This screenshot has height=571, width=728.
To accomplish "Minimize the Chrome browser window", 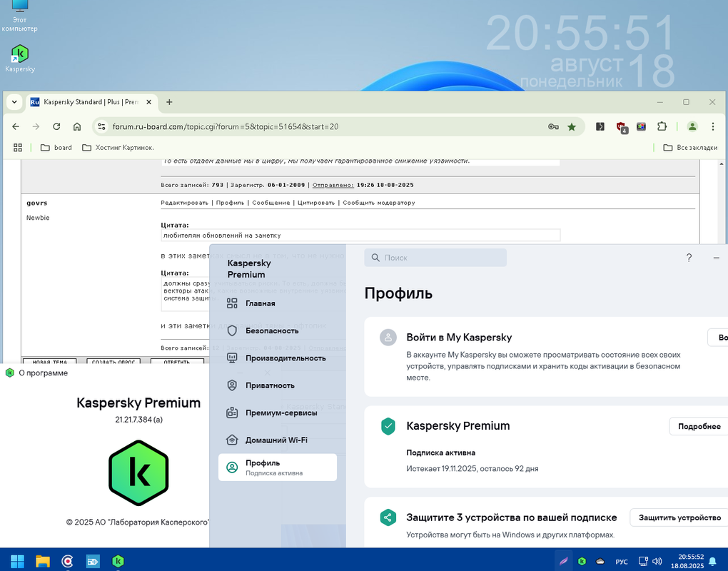I will point(660,102).
